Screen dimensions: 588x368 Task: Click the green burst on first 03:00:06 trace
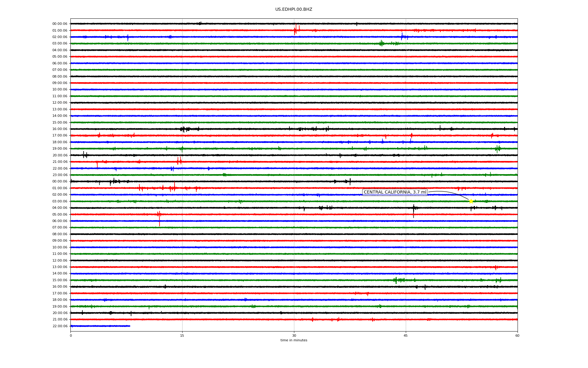point(381,43)
